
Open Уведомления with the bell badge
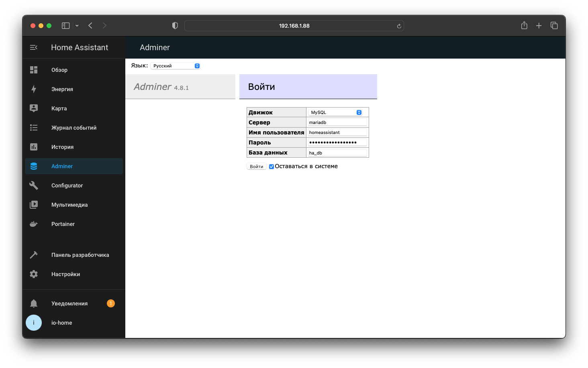coord(69,303)
